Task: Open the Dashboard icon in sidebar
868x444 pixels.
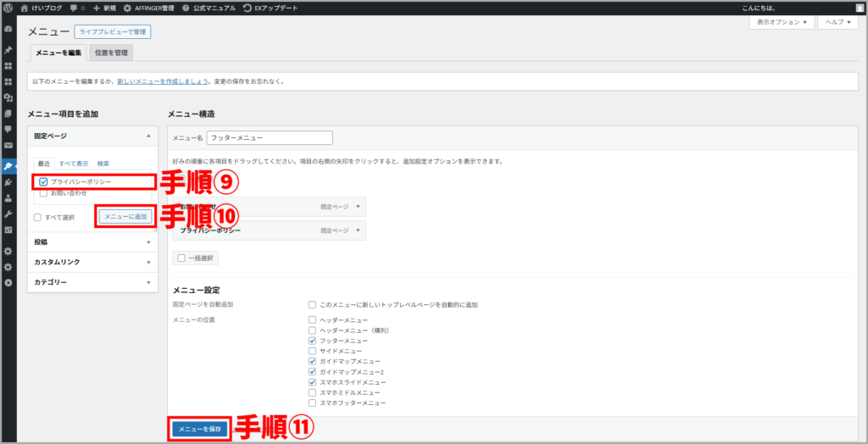Action: point(8,29)
